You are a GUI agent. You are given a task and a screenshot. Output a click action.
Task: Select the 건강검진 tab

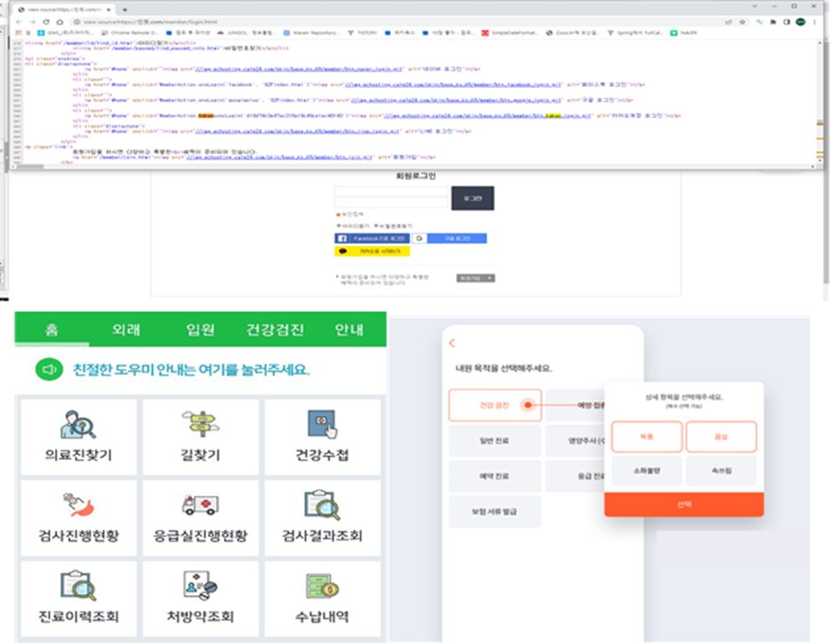click(274, 330)
